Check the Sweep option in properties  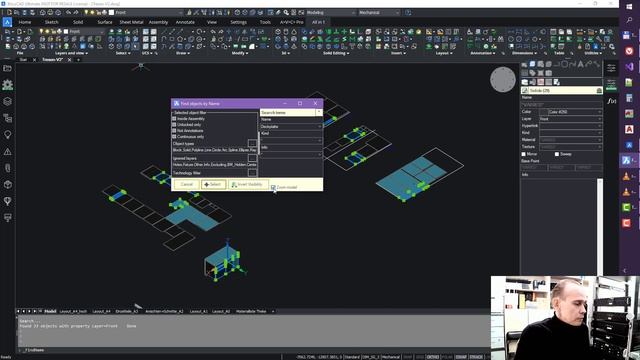tap(557, 154)
